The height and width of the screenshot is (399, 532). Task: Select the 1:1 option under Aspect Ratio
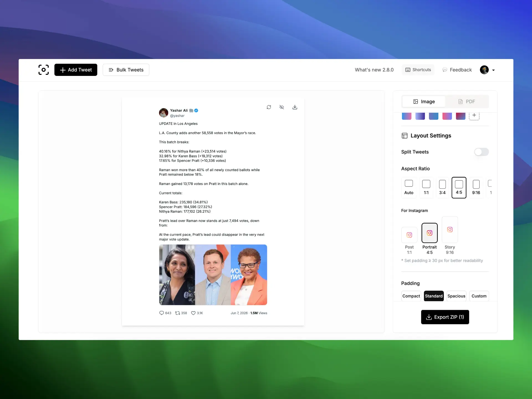[426, 188]
